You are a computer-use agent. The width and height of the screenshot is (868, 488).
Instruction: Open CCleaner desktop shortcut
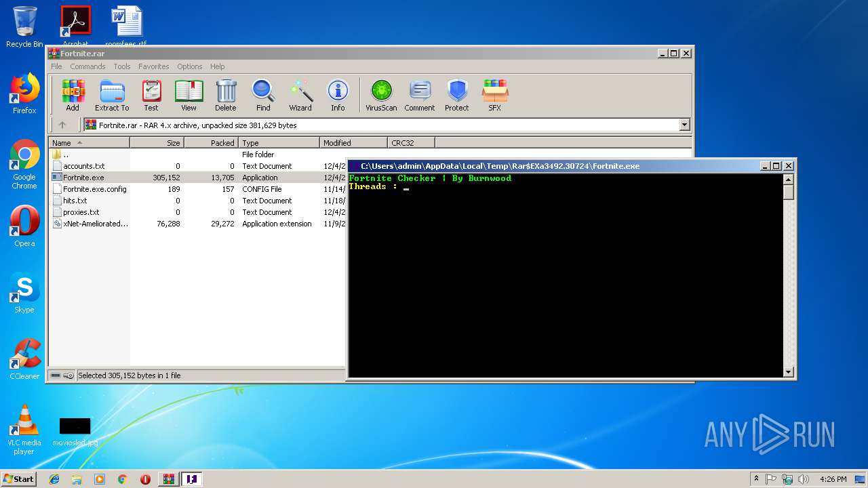24,359
